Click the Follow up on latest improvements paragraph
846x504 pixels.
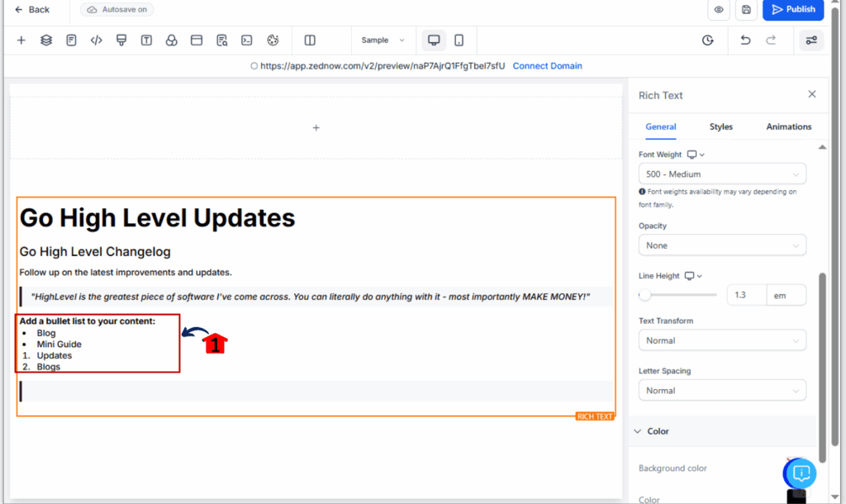tap(126, 273)
